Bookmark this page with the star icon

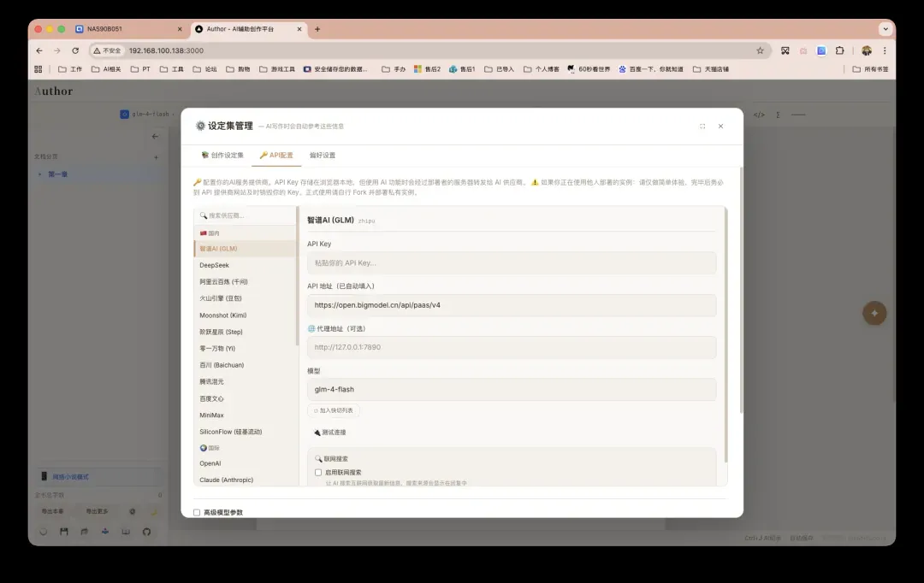point(760,50)
